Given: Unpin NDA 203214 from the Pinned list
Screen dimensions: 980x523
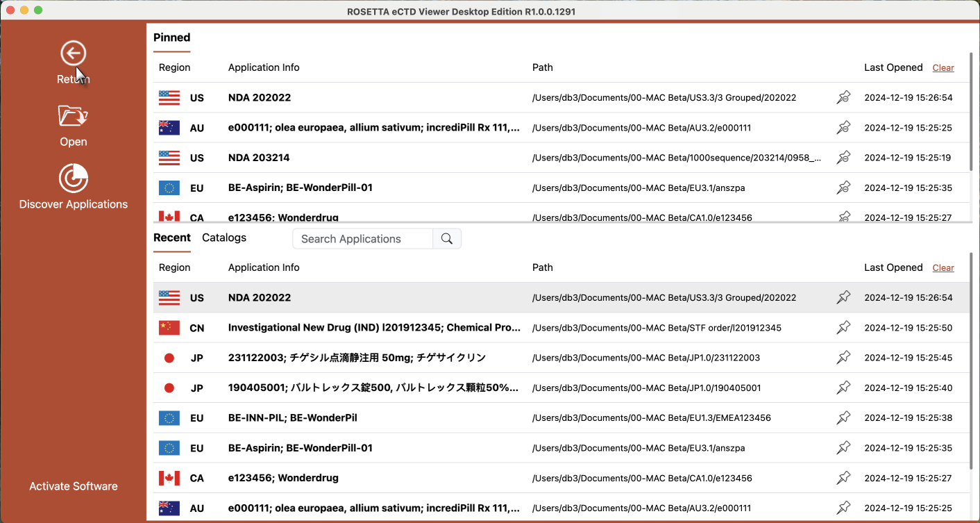Looking at the screenshot, I should point(843,158).
